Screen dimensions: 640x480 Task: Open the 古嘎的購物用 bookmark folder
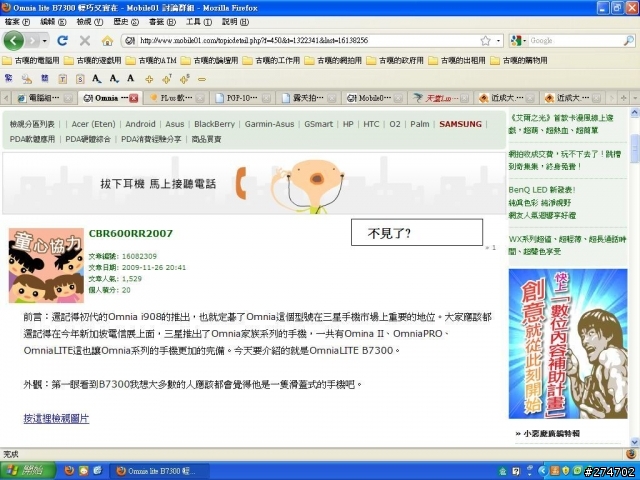pos(519,60)
